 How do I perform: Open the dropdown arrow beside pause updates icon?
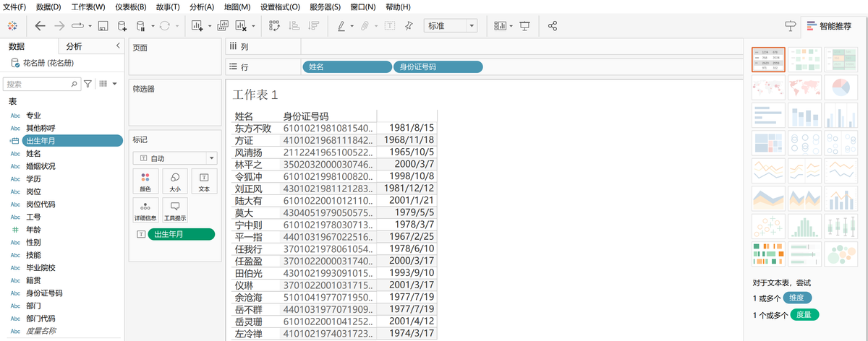point(153,27)
